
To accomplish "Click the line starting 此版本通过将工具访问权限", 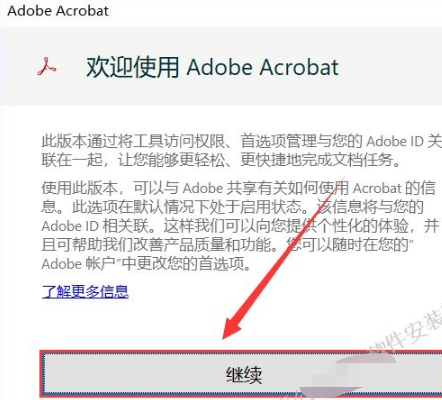I will tap(241, 141).
